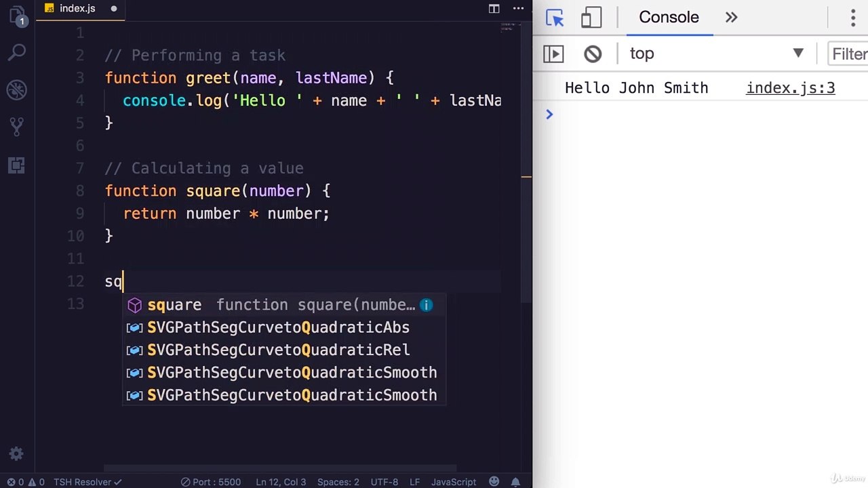Screen dimensions: 868x488
Task: Open the Extensions view
Action: pyautogui.click(x=17, y=164)
